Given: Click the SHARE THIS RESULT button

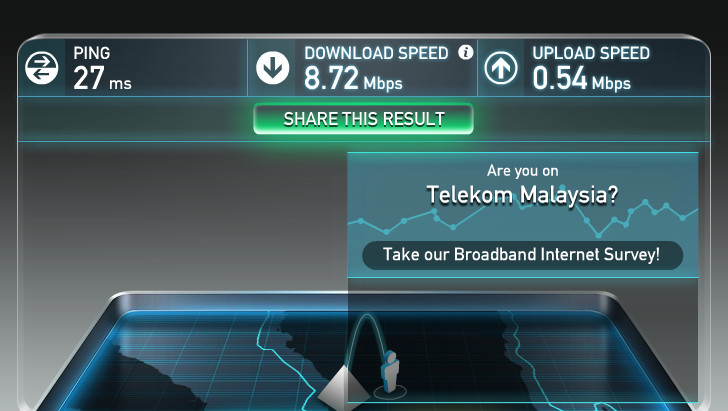Looking at the screenshot, I should 364,119.
